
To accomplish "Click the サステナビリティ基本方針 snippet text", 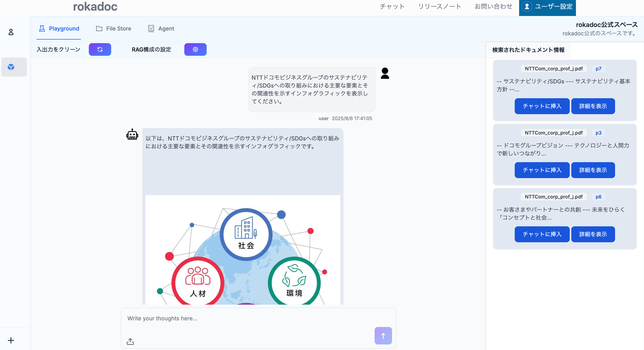I will click(564, 85).
